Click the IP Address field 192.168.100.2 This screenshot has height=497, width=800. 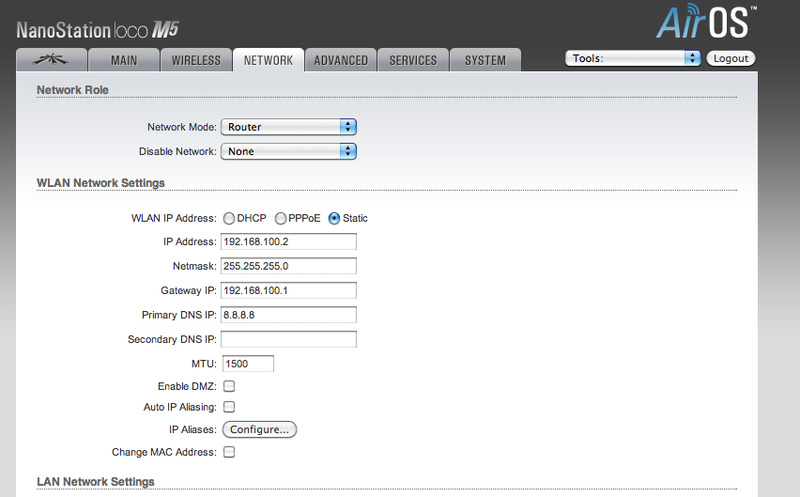point(289,241)
